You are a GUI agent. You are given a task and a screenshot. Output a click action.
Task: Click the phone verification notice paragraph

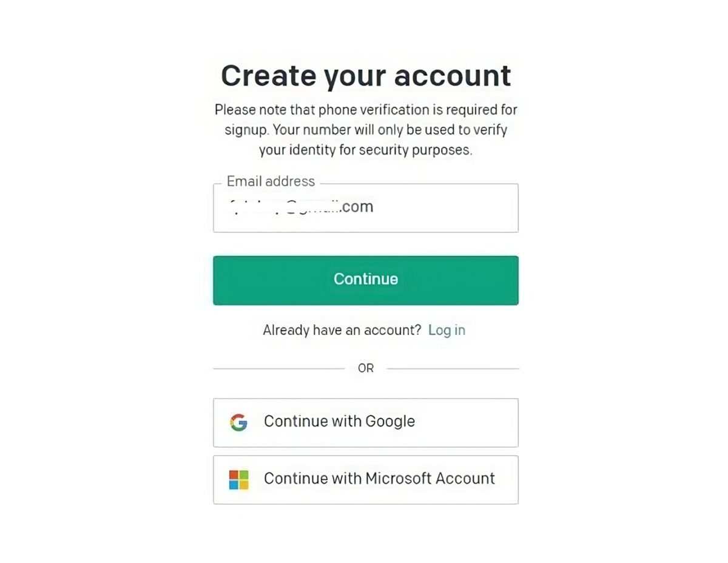(x=366, y=130)
